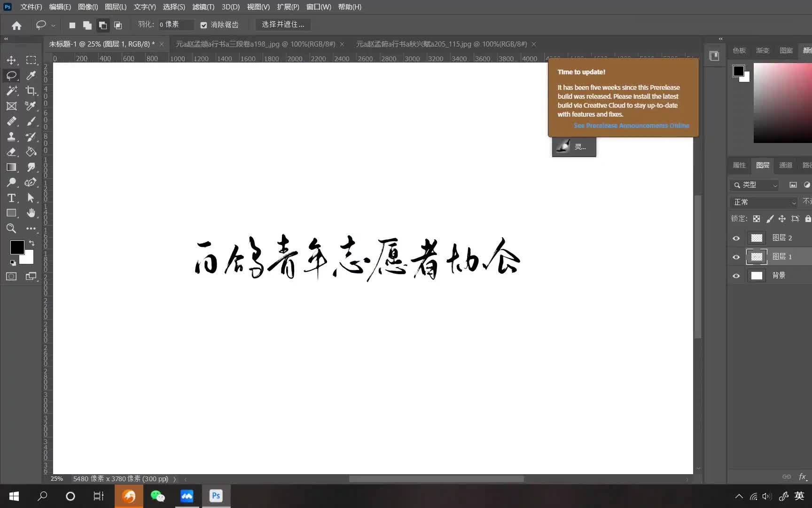Select the Pen tool
The width and height of the screenshot is (812, 508).
pos(31,183)
